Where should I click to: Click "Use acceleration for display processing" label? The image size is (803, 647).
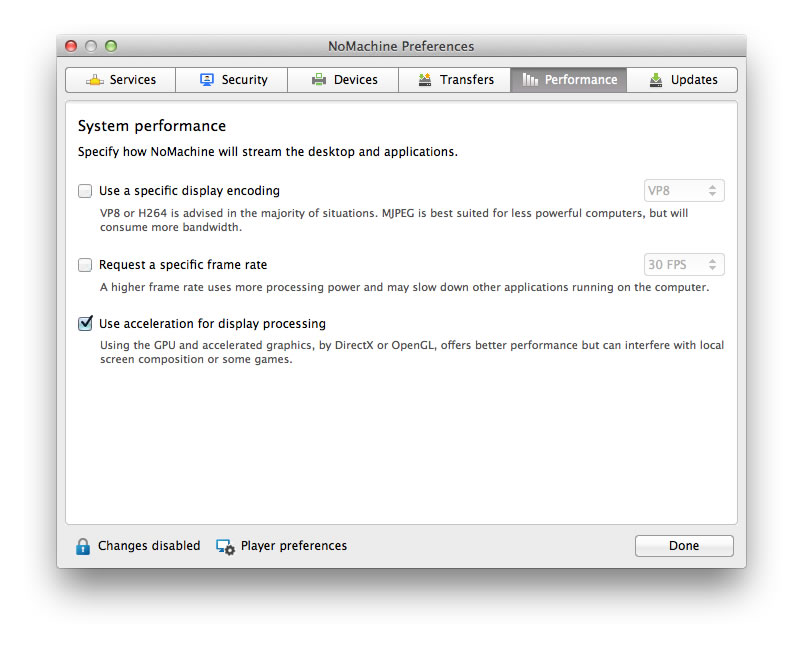213,324
